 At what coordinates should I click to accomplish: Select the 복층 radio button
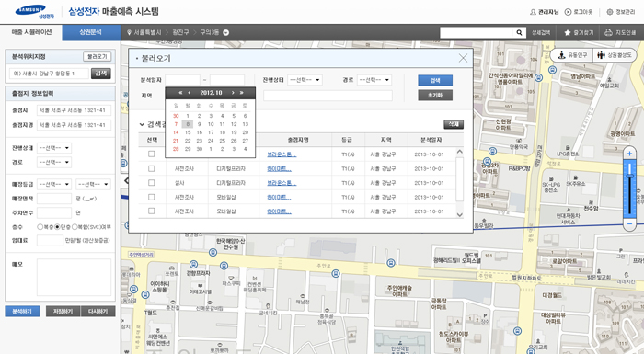coord(40,227)
